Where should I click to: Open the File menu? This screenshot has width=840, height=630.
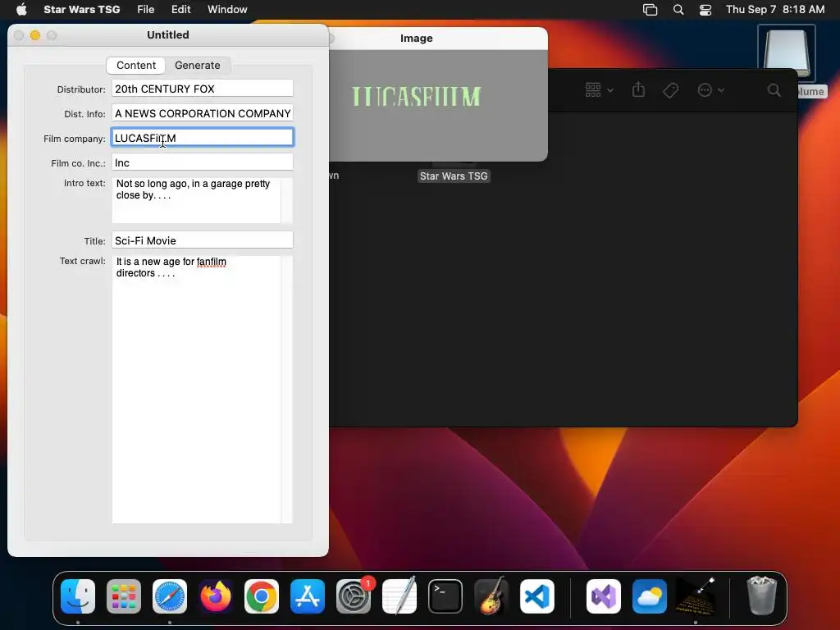pos(145,9)
